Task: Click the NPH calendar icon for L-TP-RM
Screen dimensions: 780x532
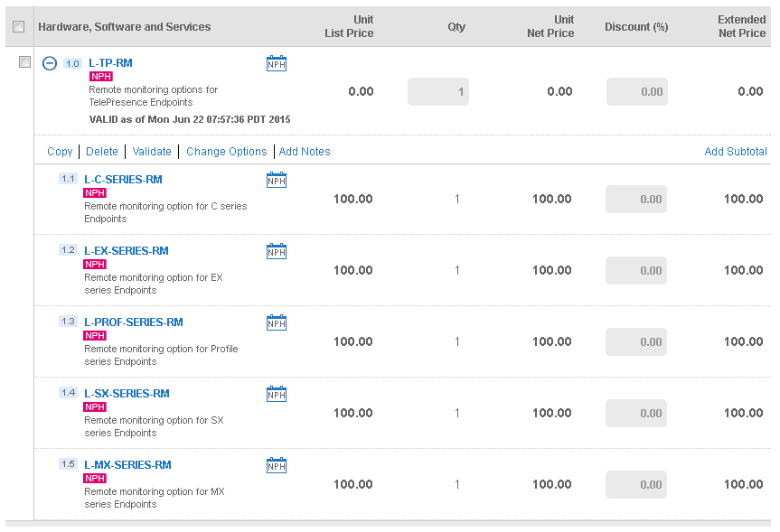Action: click(277, 63)
